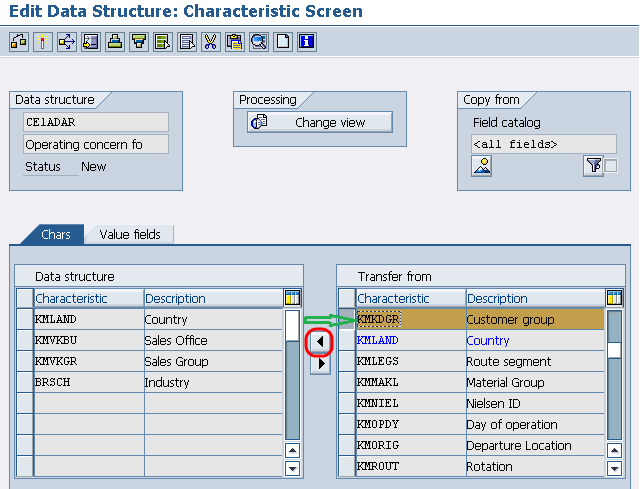
Task: Click the Activate wand icon in toolbar
Action: coord(43,42)
